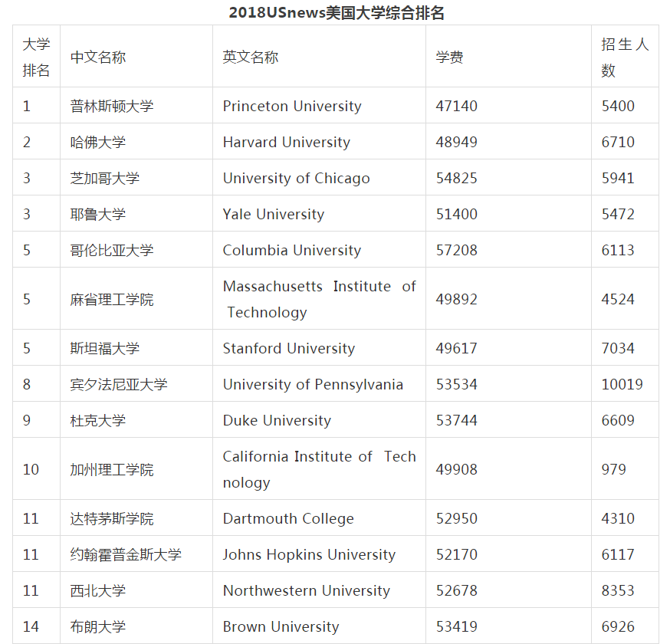
Task: Click the Princeton University cell
Action: (292, 106)
